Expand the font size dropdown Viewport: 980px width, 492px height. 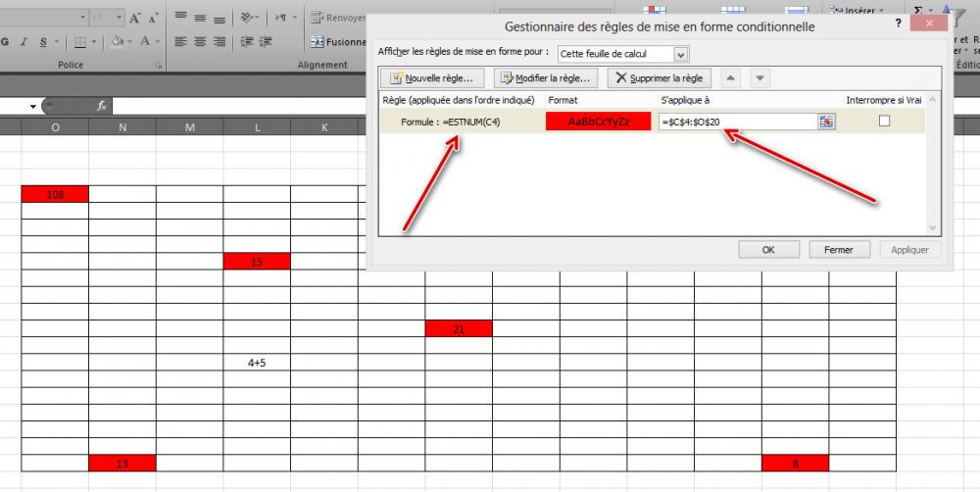119,18
